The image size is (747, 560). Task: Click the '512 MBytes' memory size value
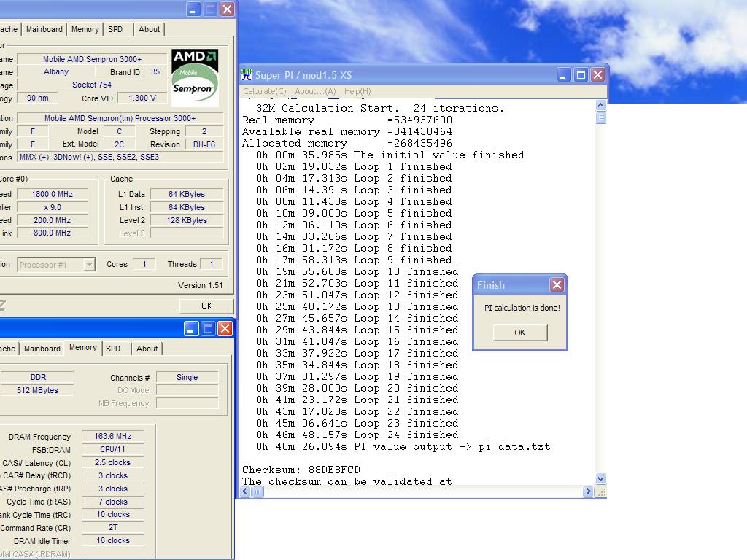(x=38, y=390)
